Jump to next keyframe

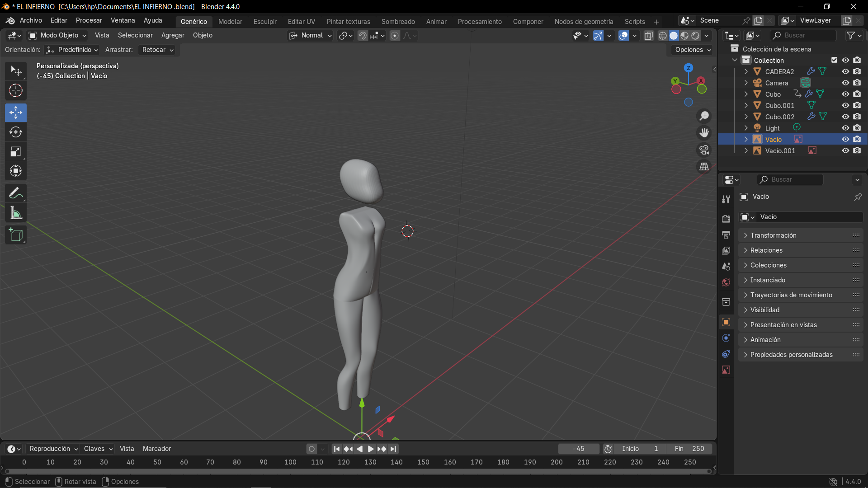click(382, 449)
